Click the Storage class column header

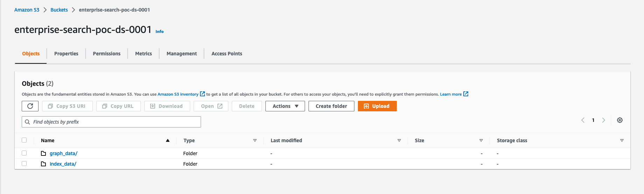(512, 140)
